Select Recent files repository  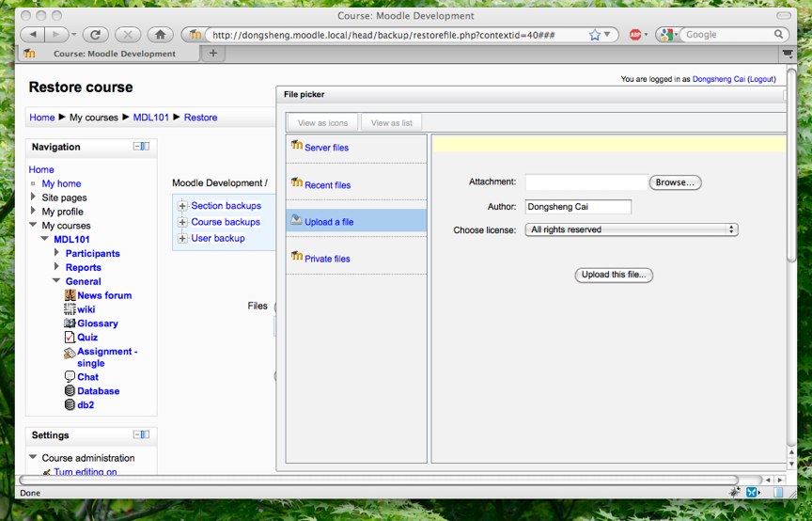[x=327, y=185]
